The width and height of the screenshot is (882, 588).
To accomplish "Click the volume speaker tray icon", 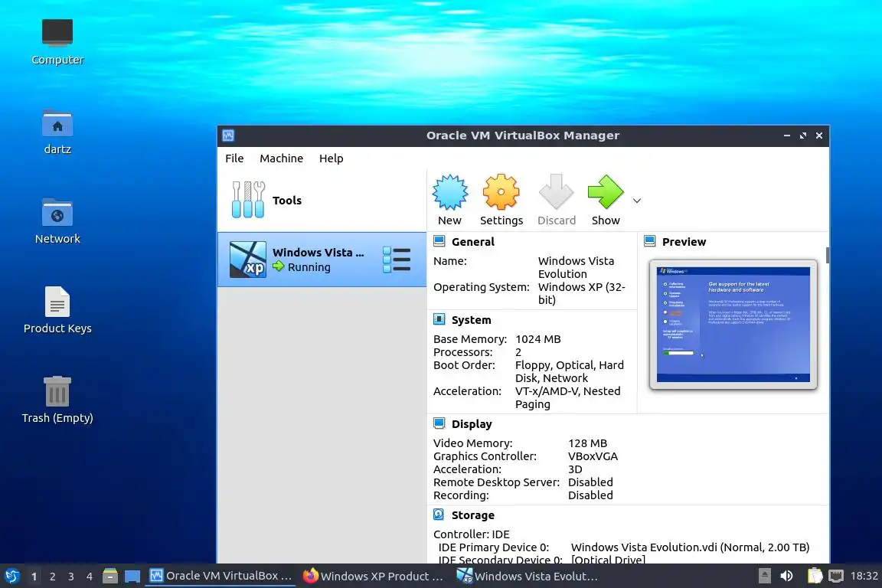I will click(786, 576).
